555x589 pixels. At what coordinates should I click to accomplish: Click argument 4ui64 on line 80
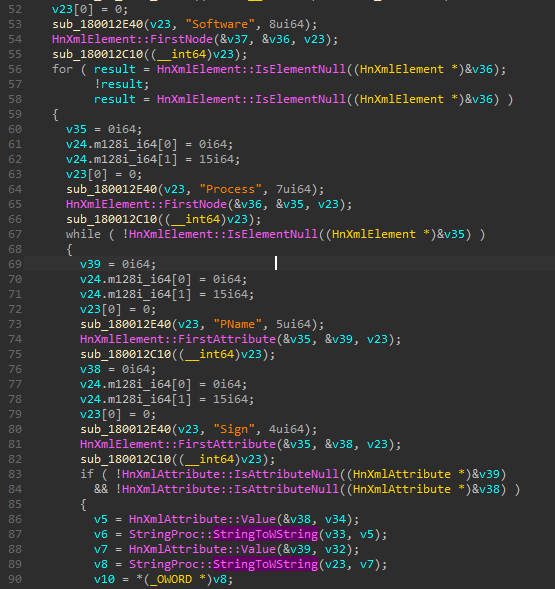(286, 429)
